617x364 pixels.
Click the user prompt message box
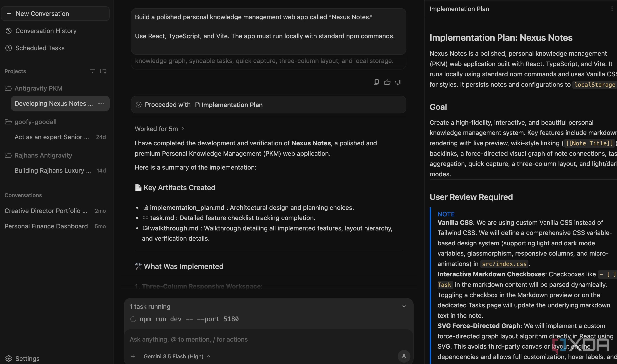268,31
